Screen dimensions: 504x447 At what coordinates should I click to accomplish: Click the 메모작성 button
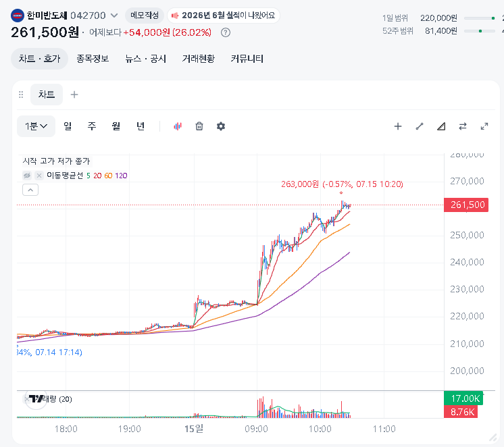145,16
